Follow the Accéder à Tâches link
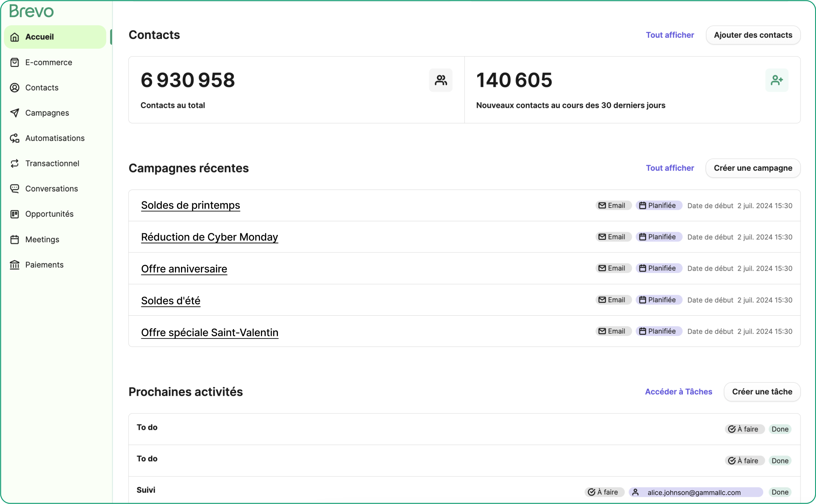 click(678, 392)
